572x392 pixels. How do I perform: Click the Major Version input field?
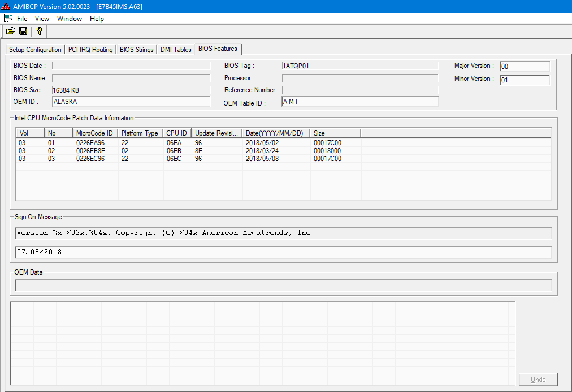point(525,67)
